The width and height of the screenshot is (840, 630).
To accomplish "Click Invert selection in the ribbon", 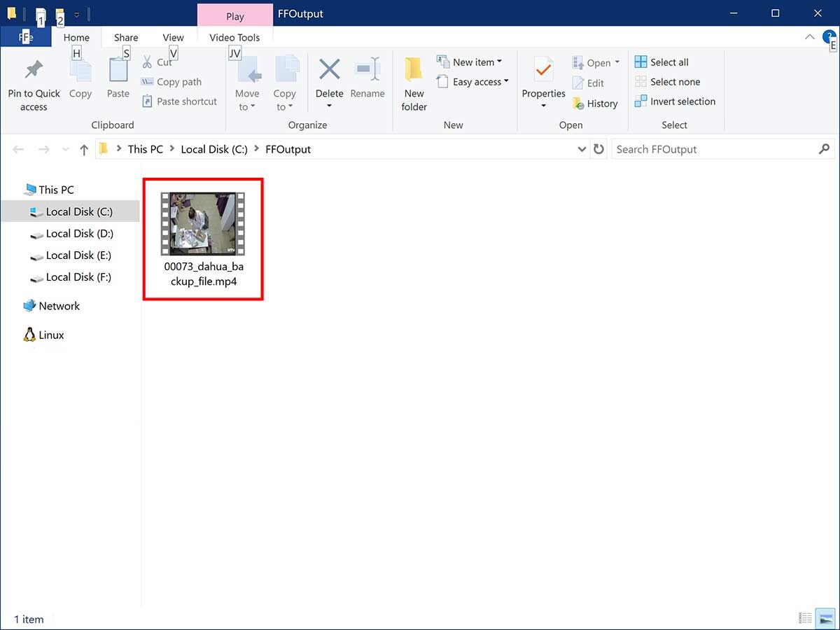I will 675,101.
